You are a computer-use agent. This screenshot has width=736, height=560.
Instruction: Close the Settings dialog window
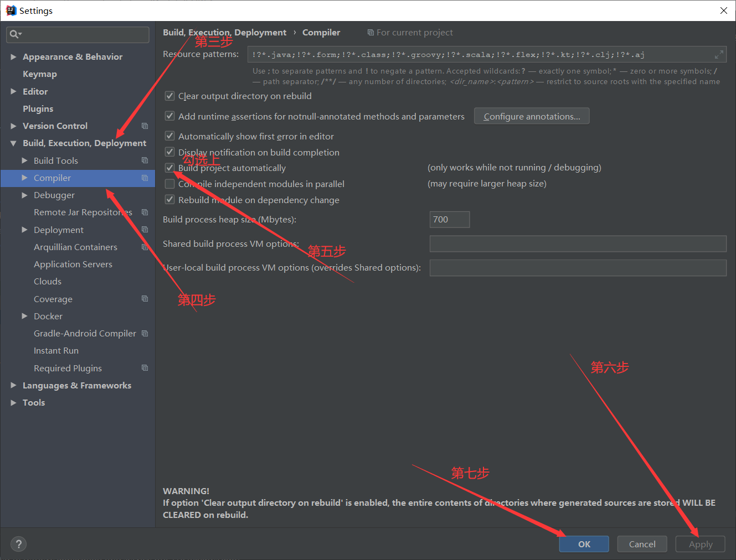coord(723,11)
